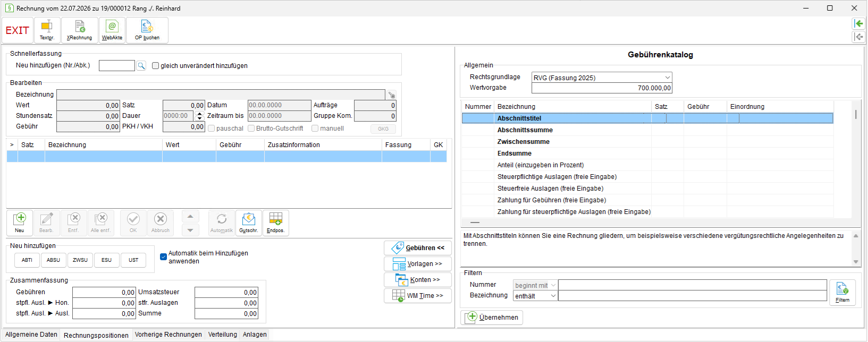Open the Vorherige Rechnungen tab

168,335
